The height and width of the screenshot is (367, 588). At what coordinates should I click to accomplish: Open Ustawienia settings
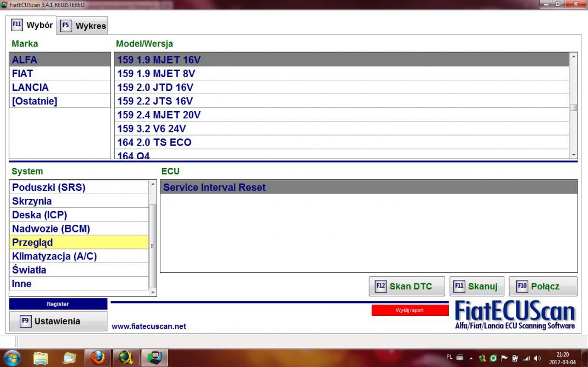58,321
